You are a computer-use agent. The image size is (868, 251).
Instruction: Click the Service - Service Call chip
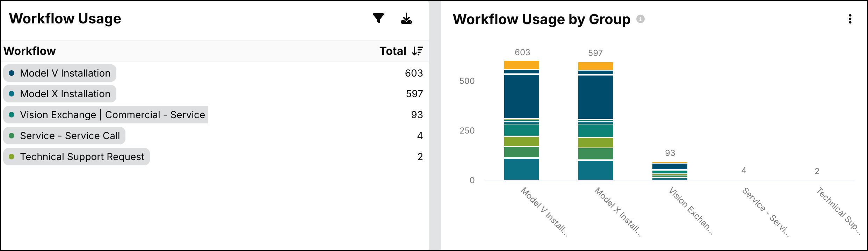tap(64, 136)
